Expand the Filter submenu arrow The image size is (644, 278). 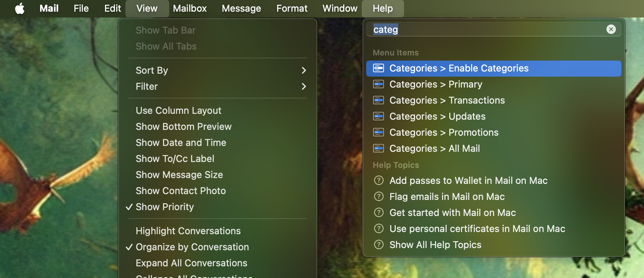(303, 86)
